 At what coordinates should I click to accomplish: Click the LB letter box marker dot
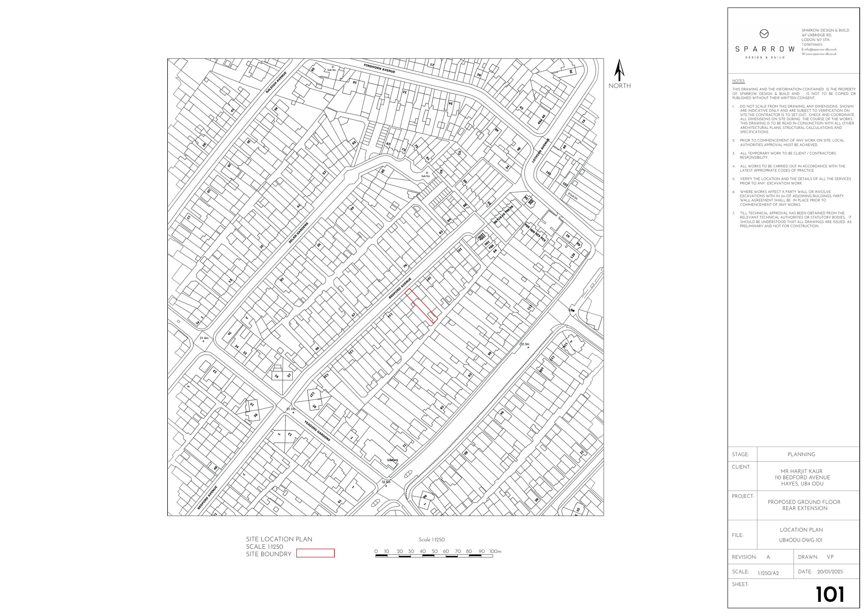pos(573,310)
